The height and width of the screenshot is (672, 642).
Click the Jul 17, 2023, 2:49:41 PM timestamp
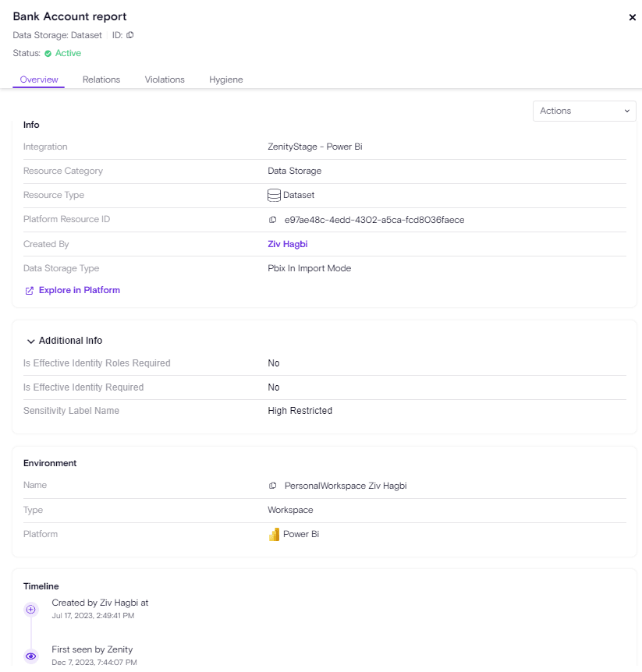pyautogui.click(x=93, y=615)
